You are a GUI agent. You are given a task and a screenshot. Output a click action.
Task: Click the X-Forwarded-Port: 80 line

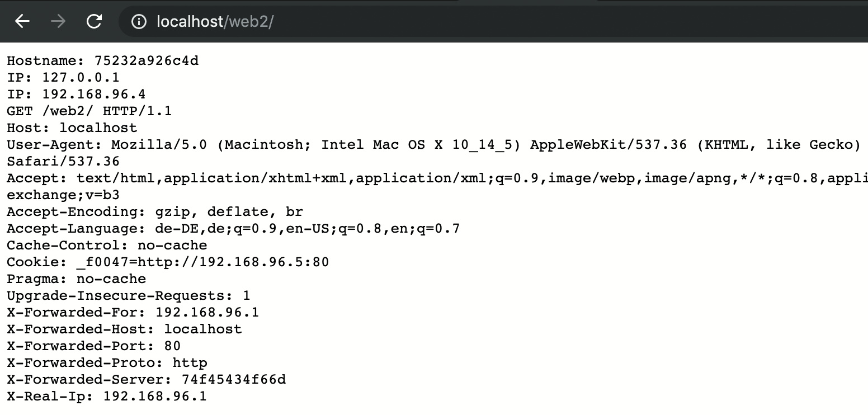(x=94, y=346)
